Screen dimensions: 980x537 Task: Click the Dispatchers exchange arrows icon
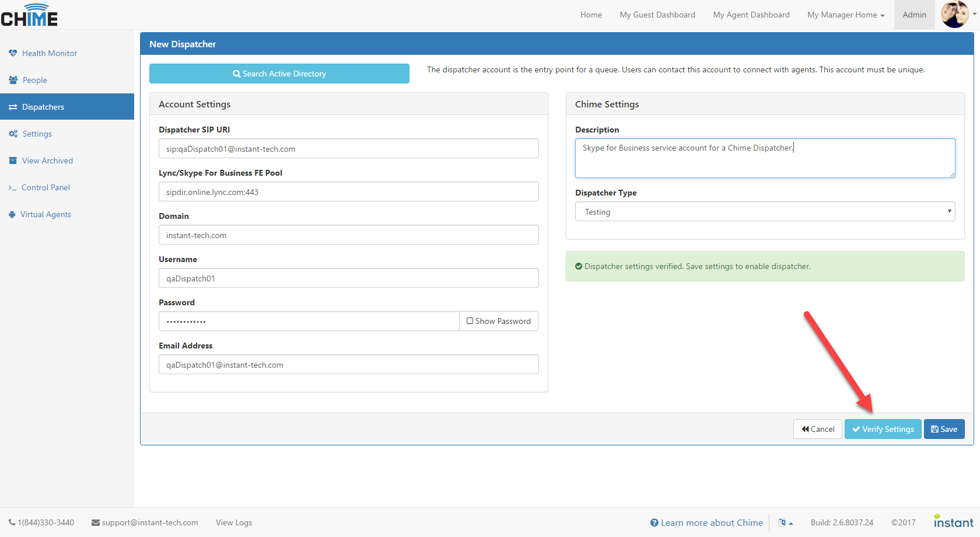coord(13,107)
